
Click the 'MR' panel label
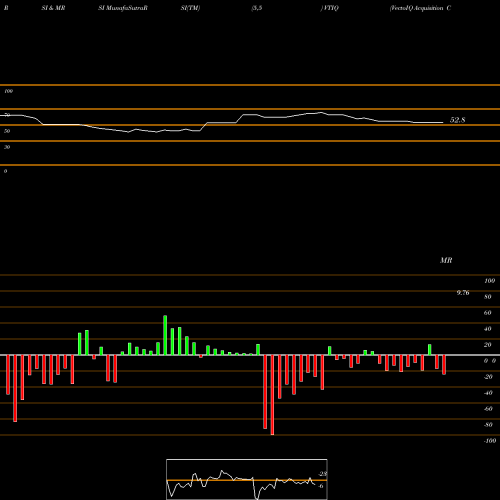[x=446, y=260]
